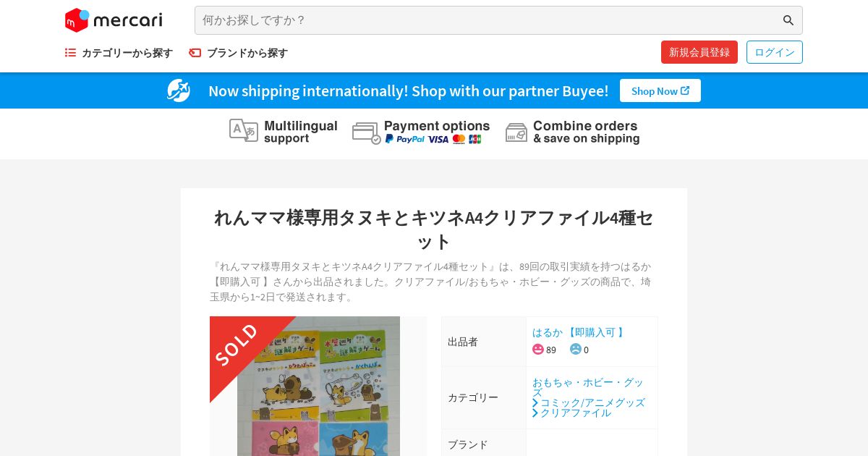868x456 pixels.
Task: Click the bad rating sad face icon
Action: pos(576,349)
